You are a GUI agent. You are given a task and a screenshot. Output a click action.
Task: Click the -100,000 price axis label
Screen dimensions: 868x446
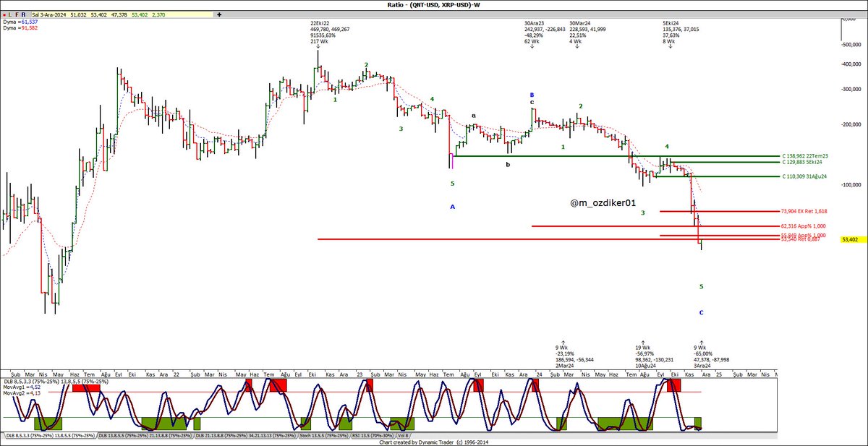pyautogui.click(x=852, y=184)
